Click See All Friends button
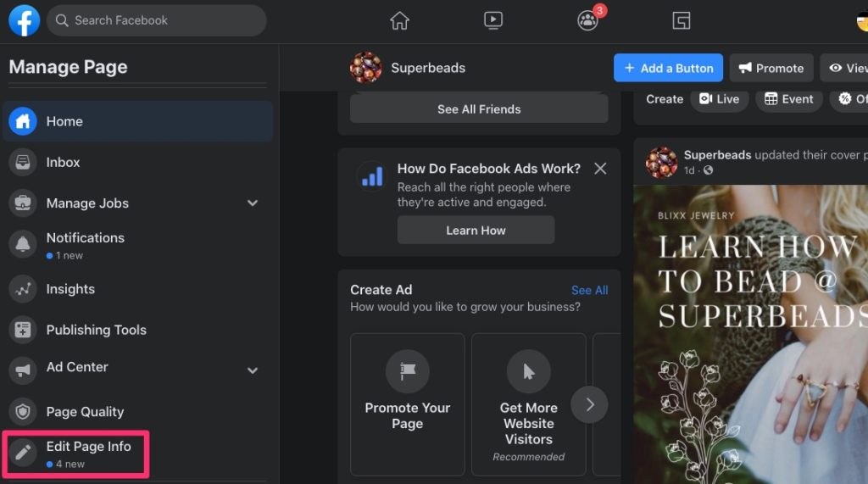This screenshot has width=868, height=484. [x=479, y=109]
